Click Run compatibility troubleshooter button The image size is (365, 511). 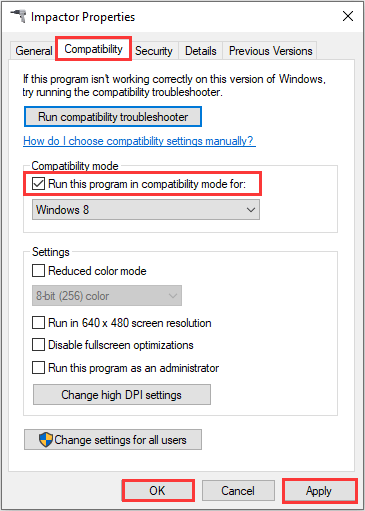coord(113,117)
